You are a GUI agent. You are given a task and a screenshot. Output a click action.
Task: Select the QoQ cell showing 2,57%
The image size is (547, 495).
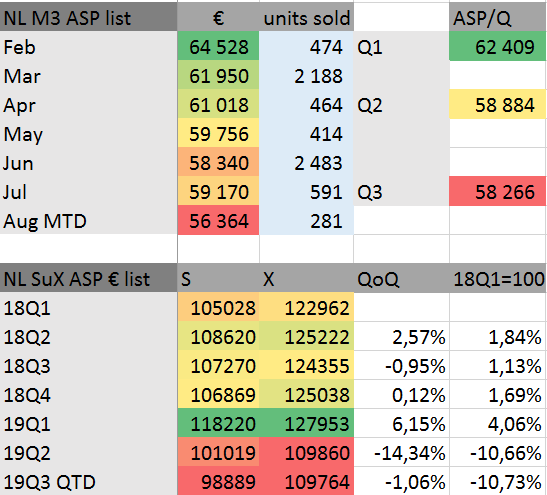(402, 336)
